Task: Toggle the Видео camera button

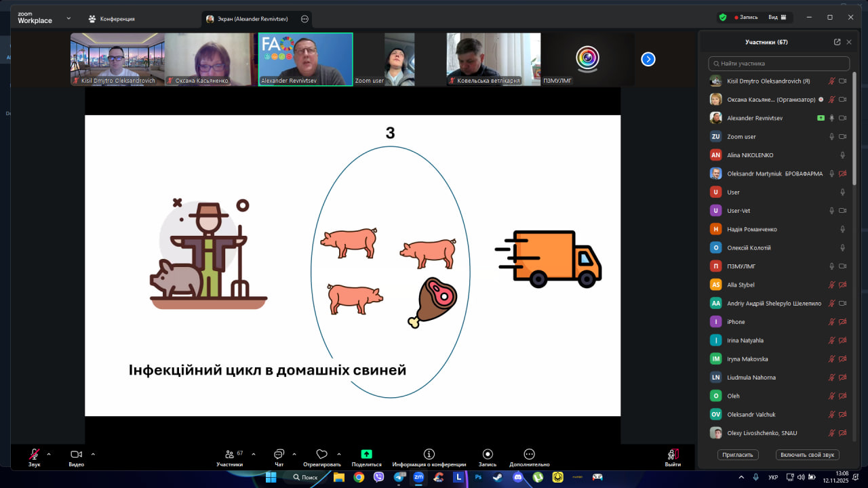Action: pos(76,454)
